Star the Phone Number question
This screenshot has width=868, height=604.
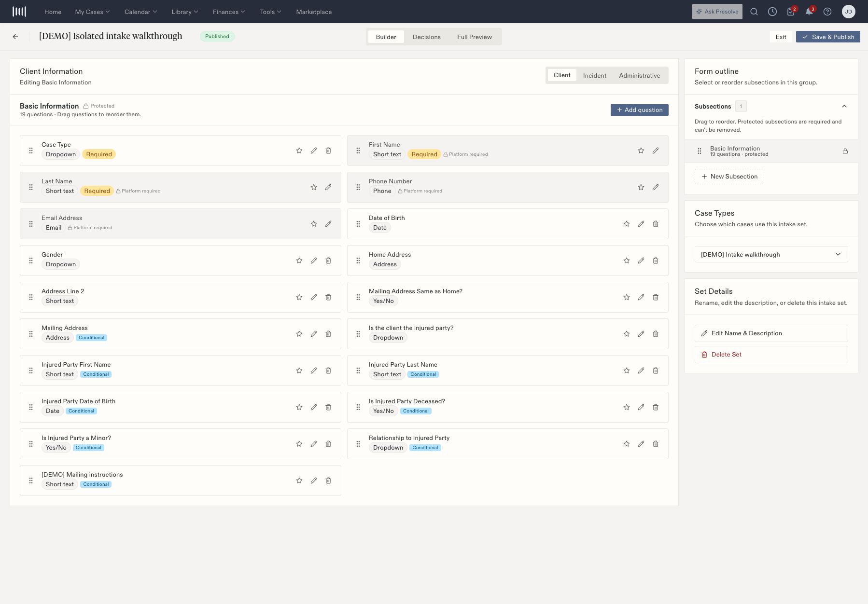[641, 187]
